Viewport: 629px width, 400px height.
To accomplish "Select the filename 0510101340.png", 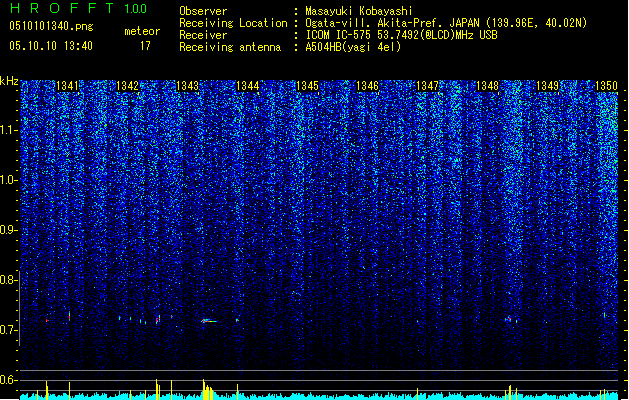I will point(51,26).
